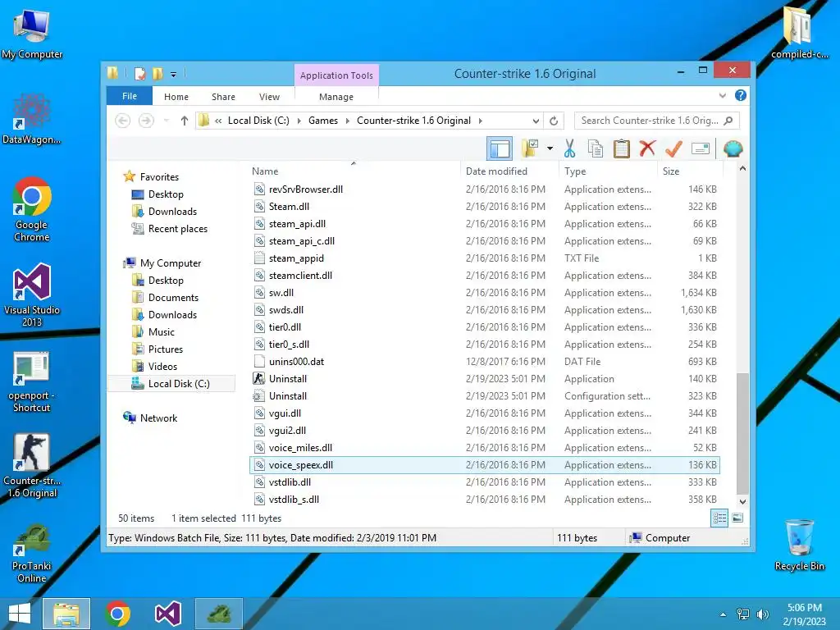Open Music in navigation pane

(x=162, y=331)
